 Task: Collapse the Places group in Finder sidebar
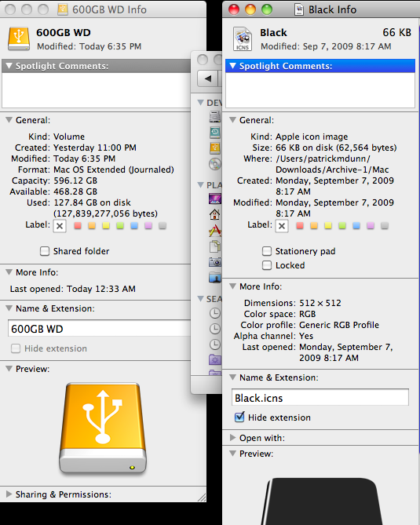[x=201, y=184]
